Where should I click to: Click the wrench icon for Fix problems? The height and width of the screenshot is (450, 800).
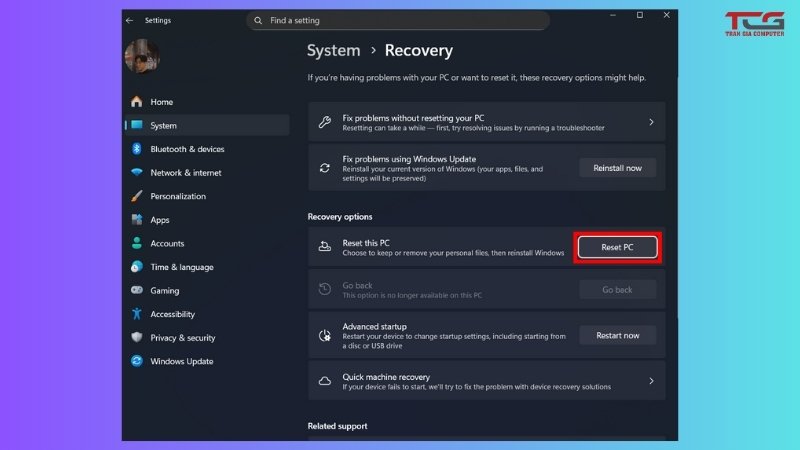pos(324,122)
